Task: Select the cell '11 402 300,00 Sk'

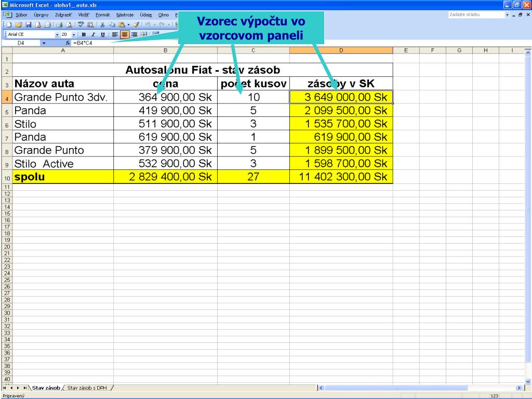Action: (341, 177)
